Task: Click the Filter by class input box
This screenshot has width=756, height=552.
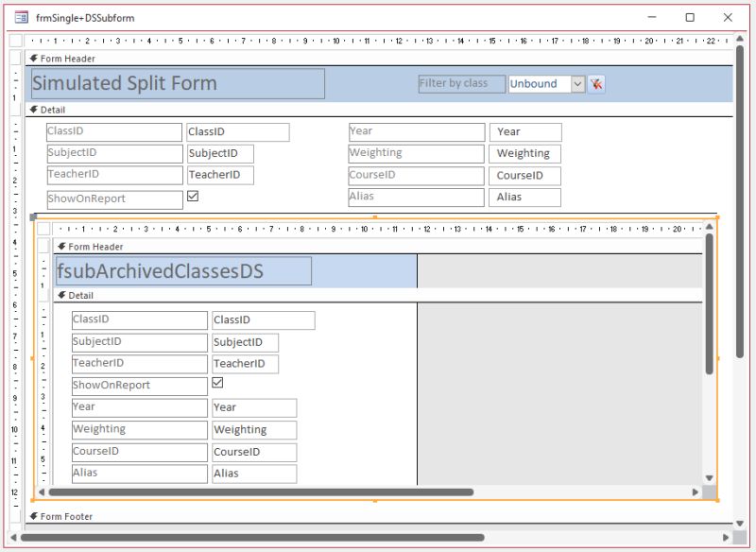Action: pyautogui.click(x=460, y=83)
